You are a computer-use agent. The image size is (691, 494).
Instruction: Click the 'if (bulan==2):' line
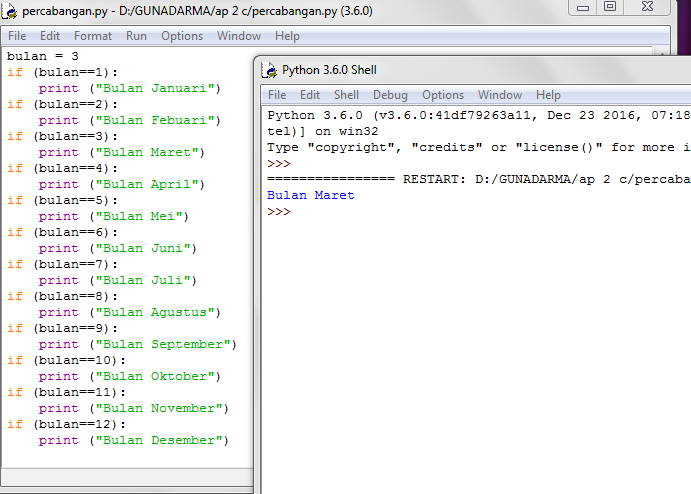coord(63,104)
